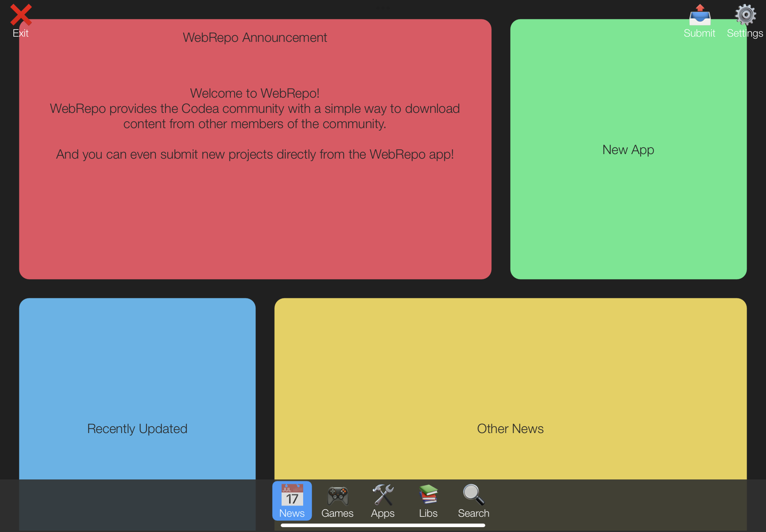Click the Libs stacked books icon
This screenshot has width=766, height=532.
tap(428, 494)
